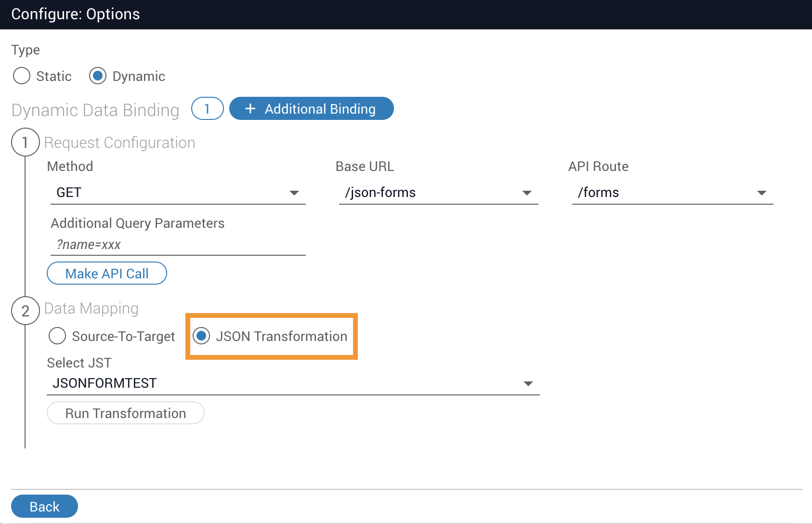Go back with the Back button
Image resolution: width=812 pixels, height=524 pixels.
[x=44, y=507]
